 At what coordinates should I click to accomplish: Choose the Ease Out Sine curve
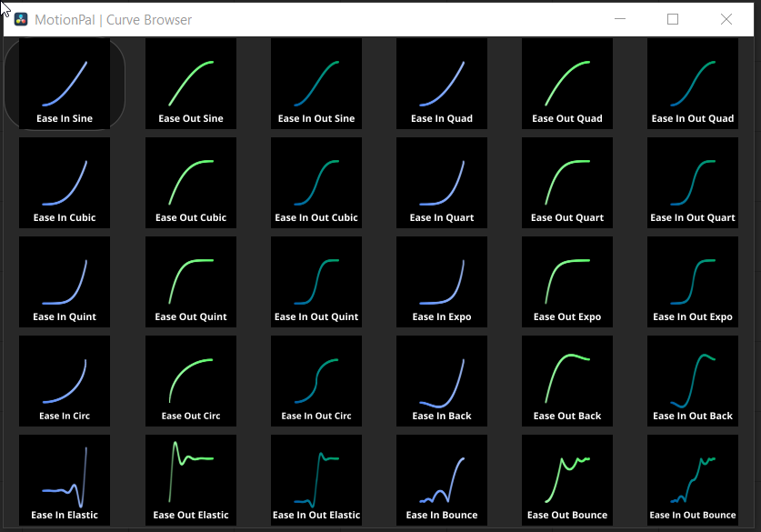pyautogui.click(x=191, y=84)
